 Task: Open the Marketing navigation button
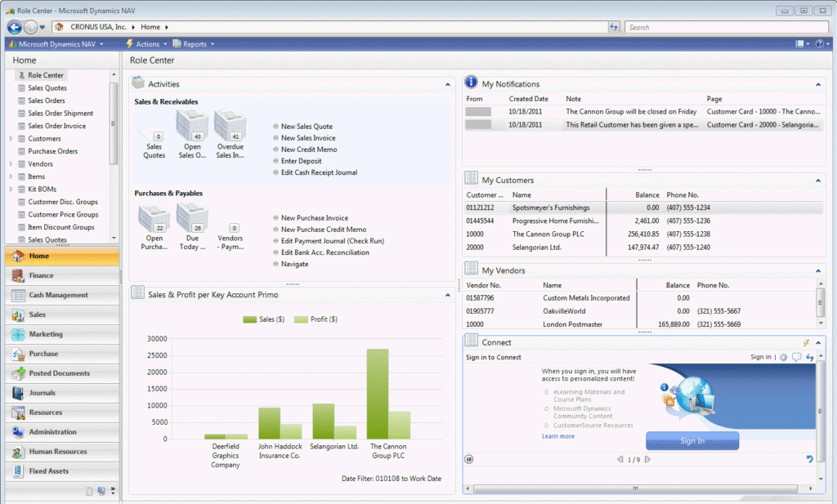pos(62,334)
